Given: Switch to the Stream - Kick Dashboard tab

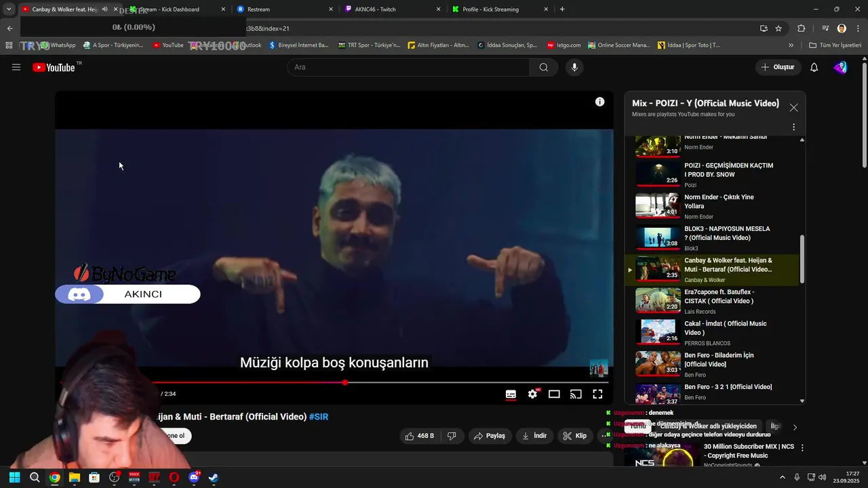Looking at the screenshot, I should 176,9.
